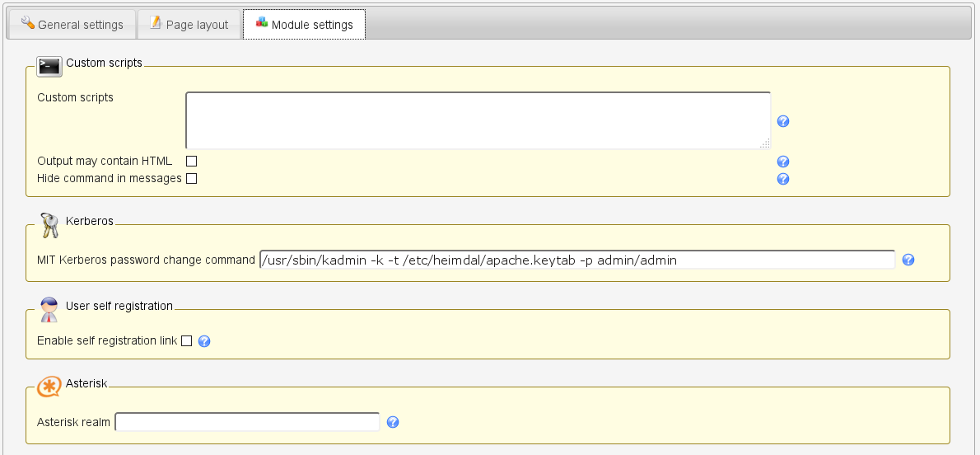Screen dimensions: 980x455
Task: Focus the MIT Kerberos password change command field
Action: (576, 260)
